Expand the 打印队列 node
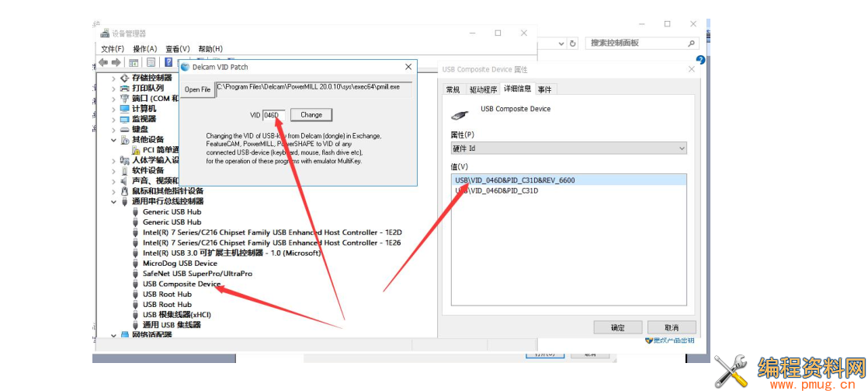Viewport: 868px width, 391px height. pyautogui.click(x=113, y=88)
